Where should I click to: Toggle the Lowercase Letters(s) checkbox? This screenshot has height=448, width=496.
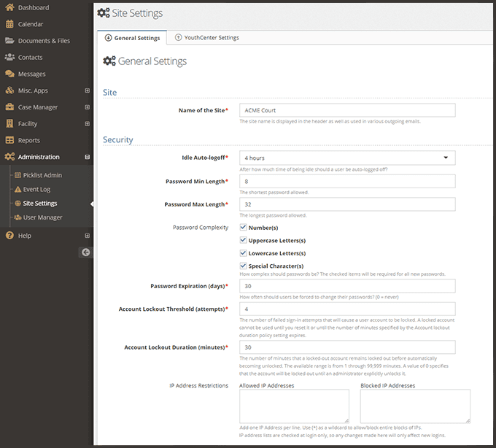243,252
